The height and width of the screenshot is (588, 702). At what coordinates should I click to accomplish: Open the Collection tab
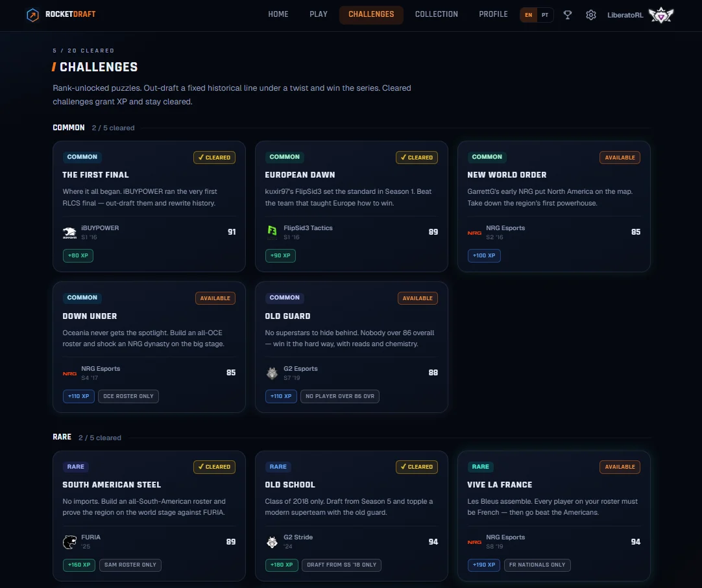(437, 14)
